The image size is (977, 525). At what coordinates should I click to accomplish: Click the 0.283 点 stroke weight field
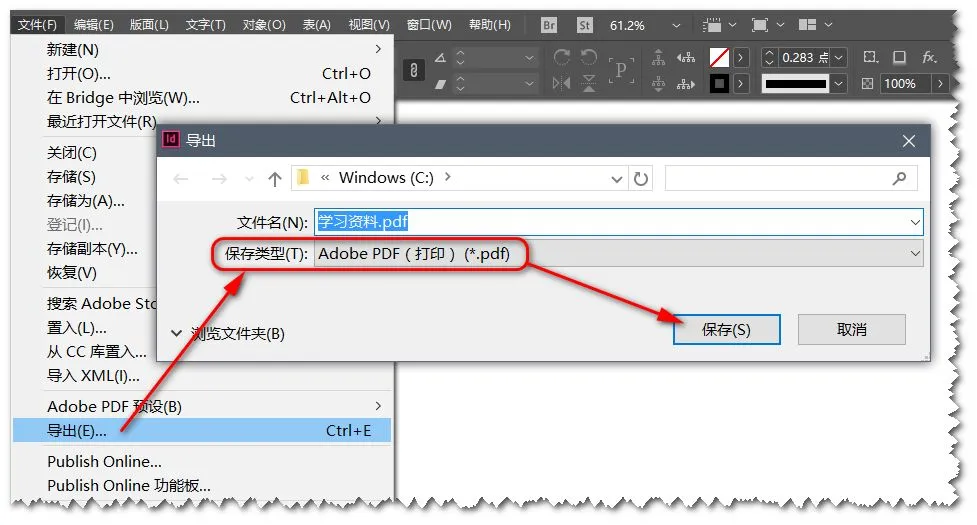[x=804, y=58]
